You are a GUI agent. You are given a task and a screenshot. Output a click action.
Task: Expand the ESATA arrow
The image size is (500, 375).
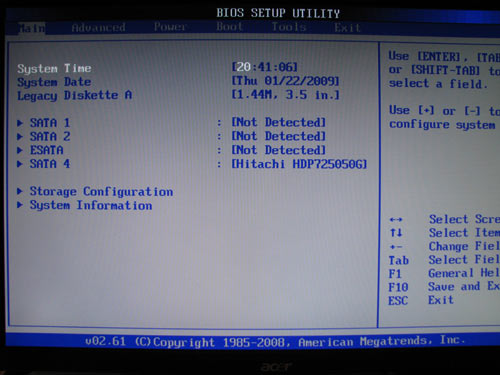pos(20,150)
